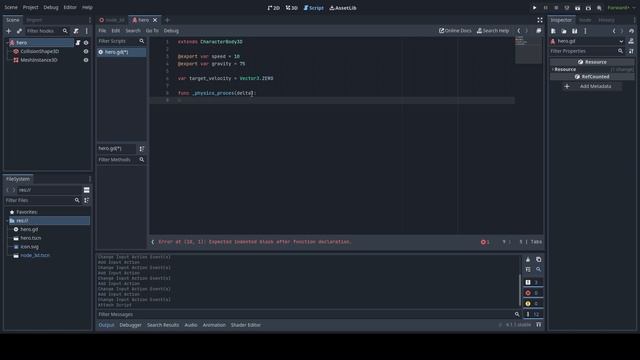Open the Movie Maker mode icon

coord(599,8)
